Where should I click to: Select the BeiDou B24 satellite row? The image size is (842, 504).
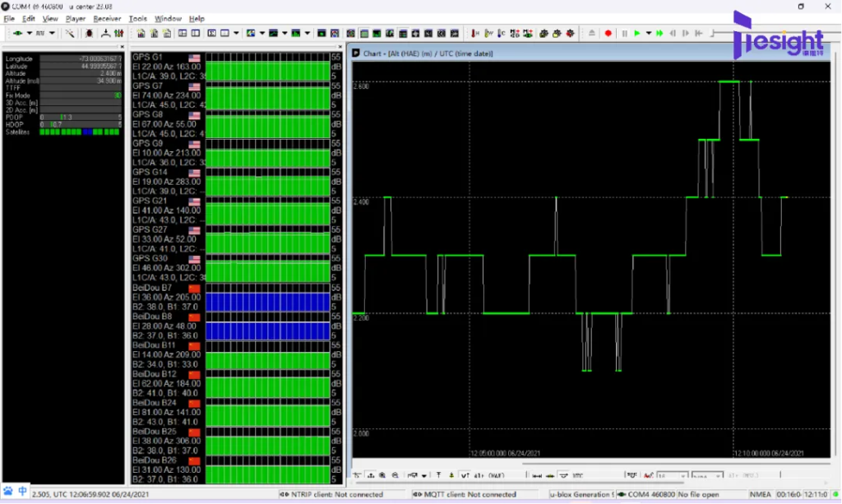(237, 412)
